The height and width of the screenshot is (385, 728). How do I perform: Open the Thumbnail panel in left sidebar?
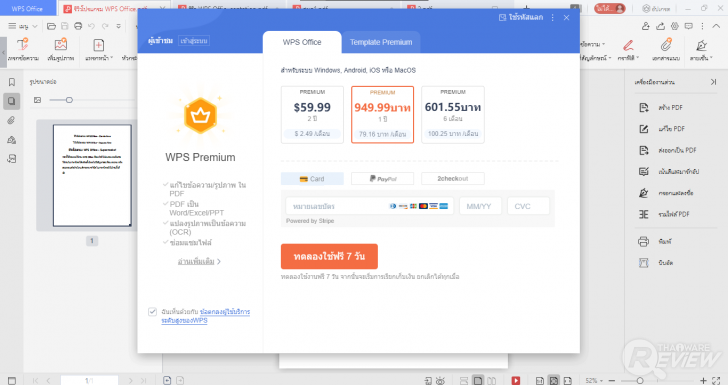(12, 101)
